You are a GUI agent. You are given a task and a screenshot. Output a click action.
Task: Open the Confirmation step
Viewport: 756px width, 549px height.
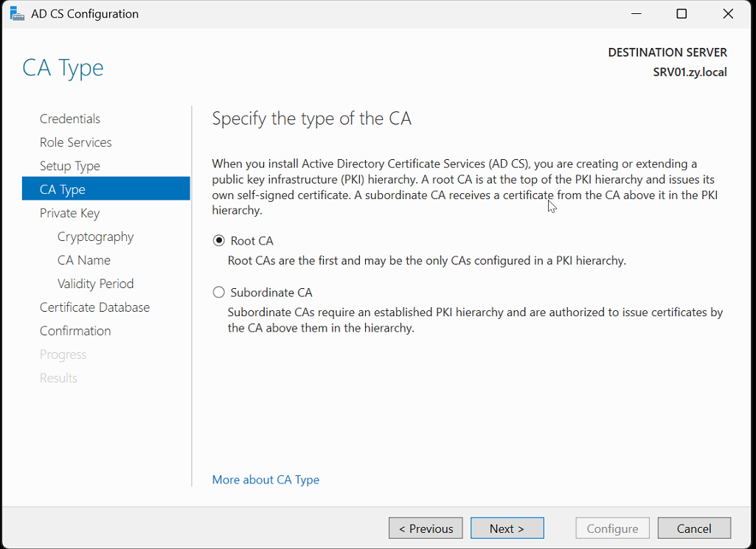click(x=75, y=331)
